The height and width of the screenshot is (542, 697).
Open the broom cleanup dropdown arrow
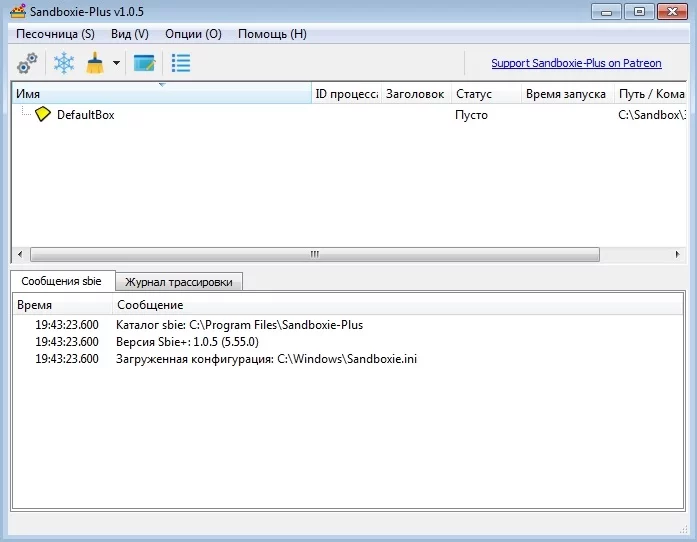click(116, 63)
